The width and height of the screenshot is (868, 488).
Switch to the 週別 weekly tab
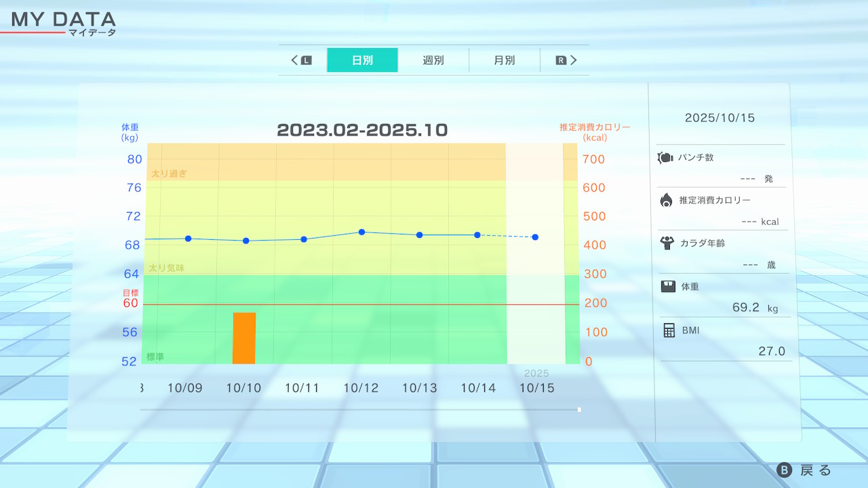433,60
